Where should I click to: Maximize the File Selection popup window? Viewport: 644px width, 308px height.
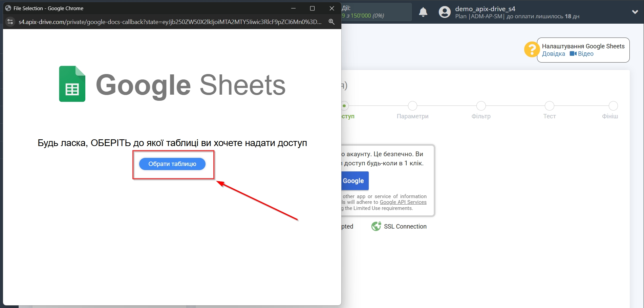(x=312, y=8)
